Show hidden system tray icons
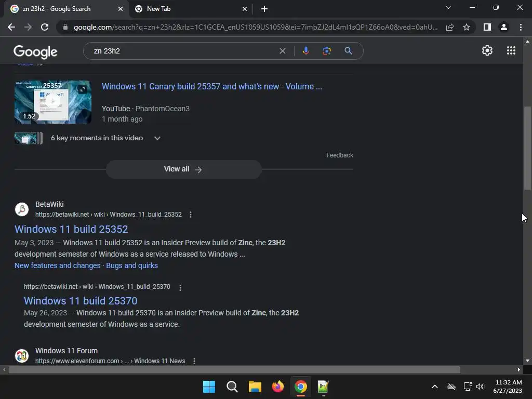The width and height of the screenshot is (532, 399). point(435,387)
